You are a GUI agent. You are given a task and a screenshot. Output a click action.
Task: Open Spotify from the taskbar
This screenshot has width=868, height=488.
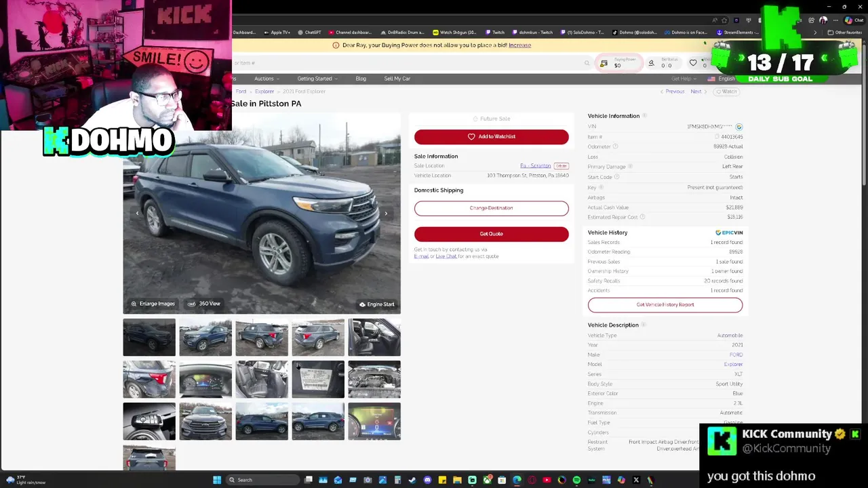pos(576,480)
